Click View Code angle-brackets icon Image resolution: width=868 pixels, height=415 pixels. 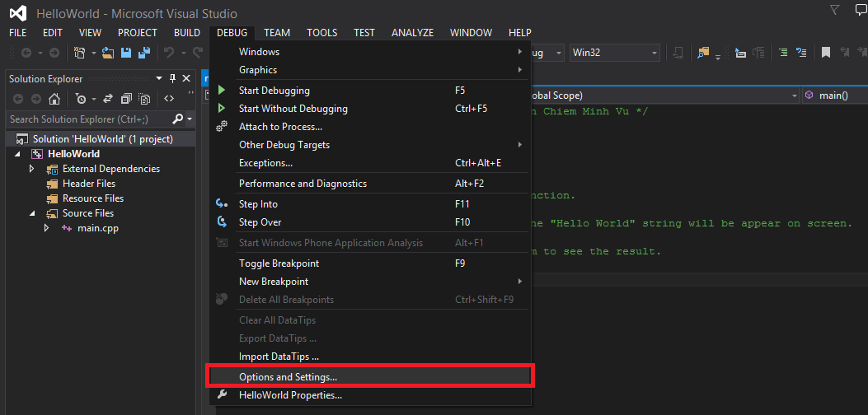coord(169,99)
